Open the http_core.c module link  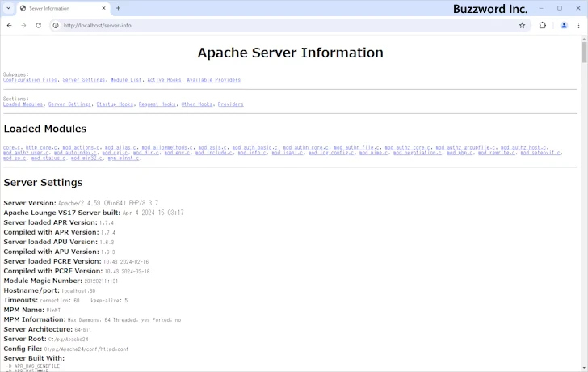coord(41,148)
